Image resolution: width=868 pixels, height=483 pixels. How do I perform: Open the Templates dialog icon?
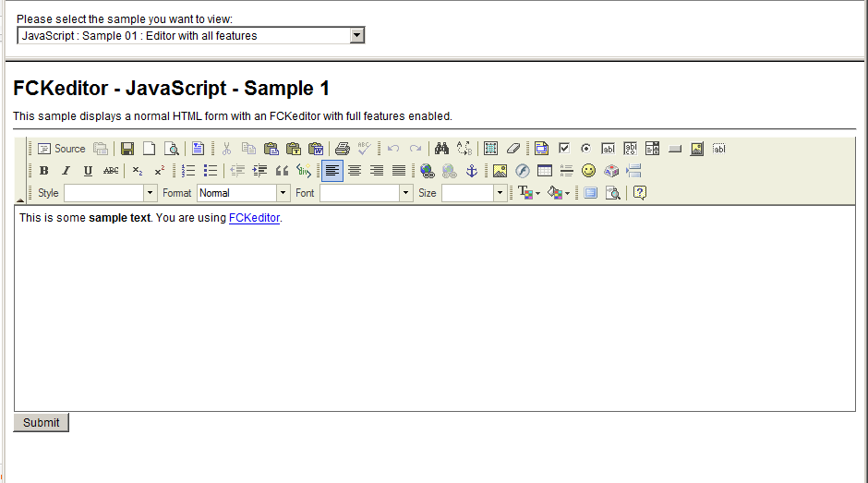click(x=198, y=149)
